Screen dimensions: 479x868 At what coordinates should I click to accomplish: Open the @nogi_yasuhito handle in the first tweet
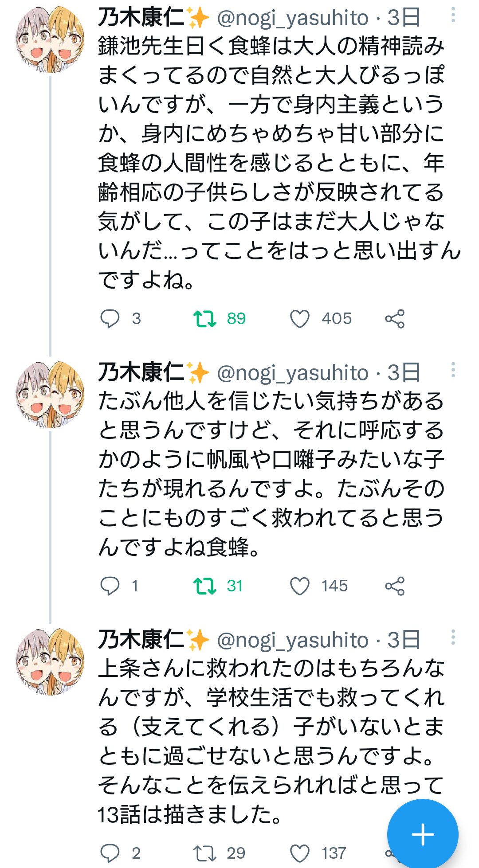[x=293, y=18]
